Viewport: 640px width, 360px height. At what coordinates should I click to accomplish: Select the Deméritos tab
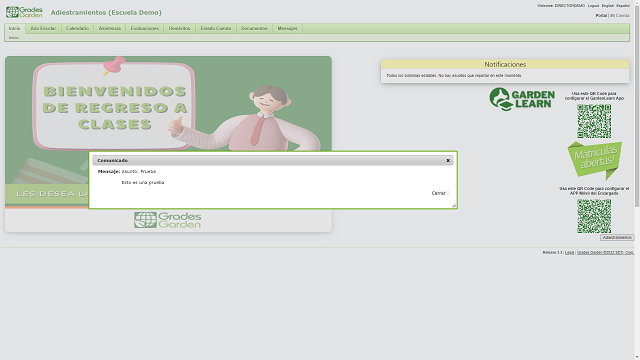click(180, 29)
